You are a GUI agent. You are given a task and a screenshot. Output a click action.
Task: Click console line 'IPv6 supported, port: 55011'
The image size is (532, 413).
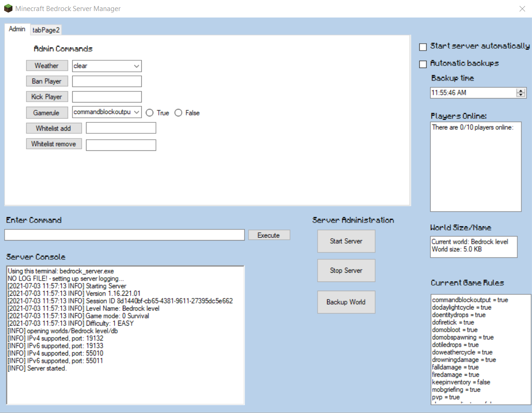[56, 361]
